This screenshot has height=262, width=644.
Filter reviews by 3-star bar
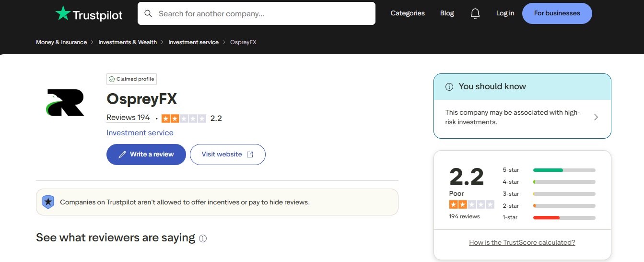pyautogui.click(x=564, y=194)
